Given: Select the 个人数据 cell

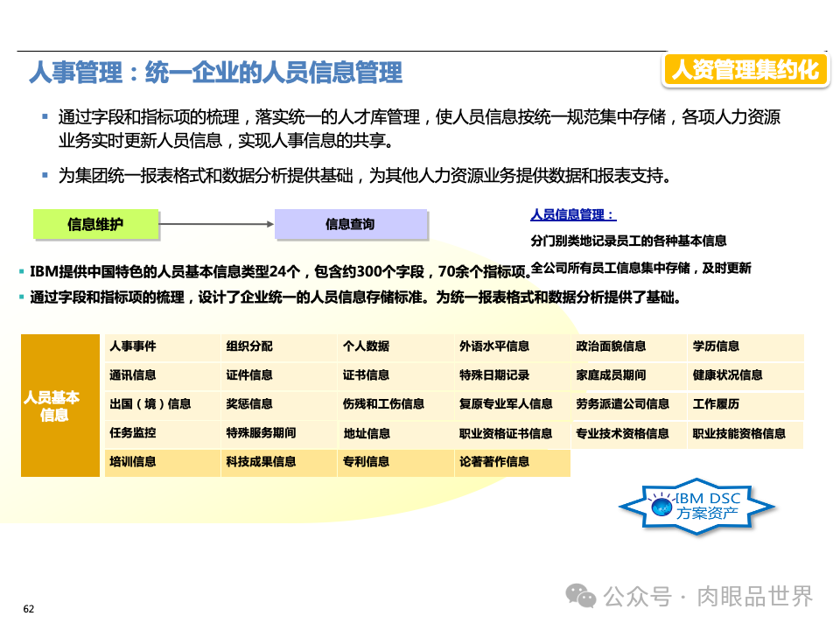Looking at the screenshot, I should (x=395, y=347).
